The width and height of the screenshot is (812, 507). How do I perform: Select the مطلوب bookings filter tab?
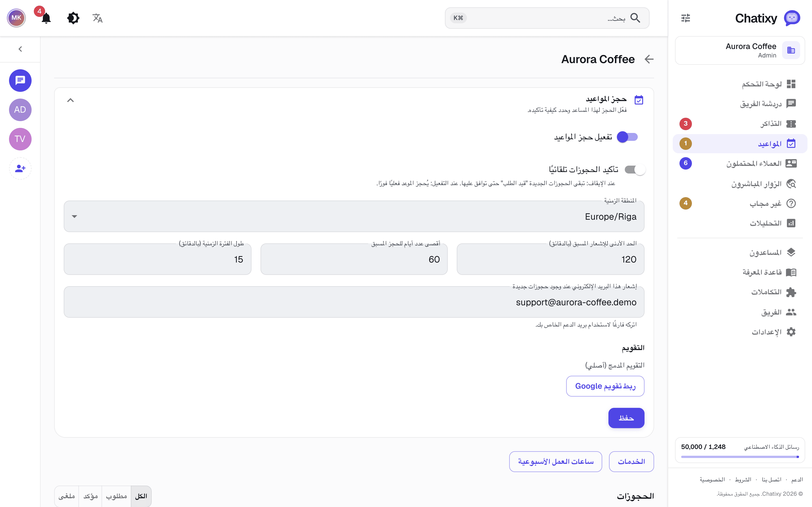pyautogui.click(x=116, y=496)
